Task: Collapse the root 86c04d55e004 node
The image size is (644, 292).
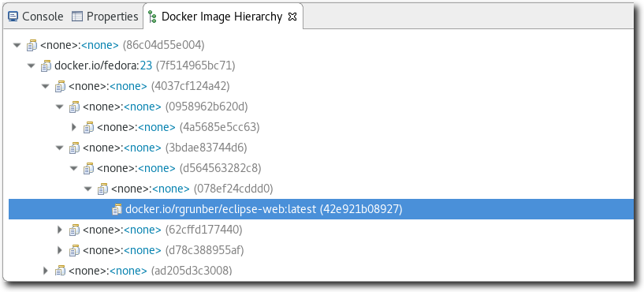Action: point(17,45)
